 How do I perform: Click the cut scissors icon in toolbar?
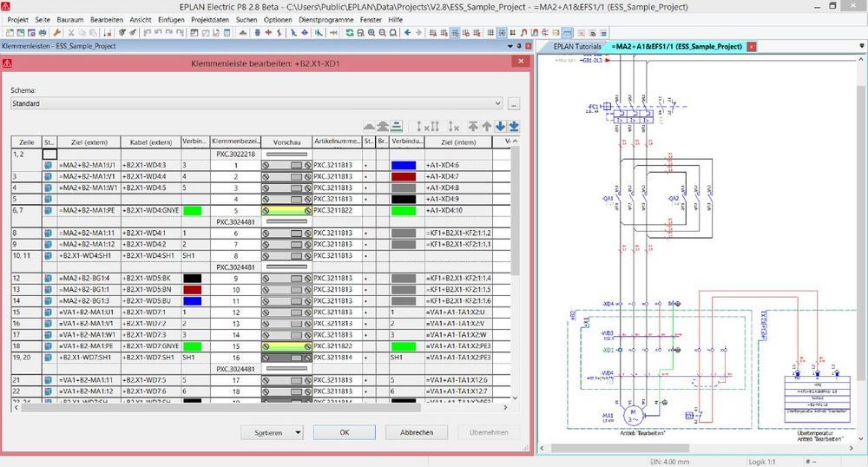(71, 33)
